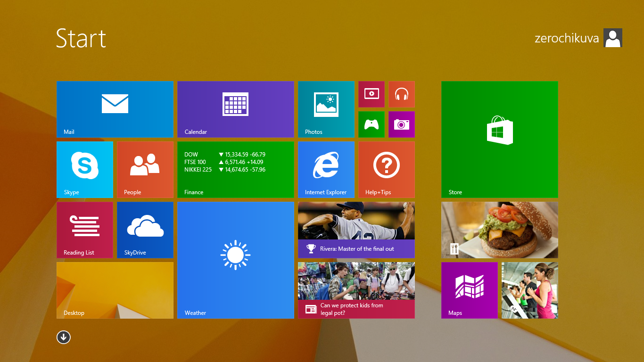Show all apps with the down arrow
The image size is (644, 362).
click(64, 337)
